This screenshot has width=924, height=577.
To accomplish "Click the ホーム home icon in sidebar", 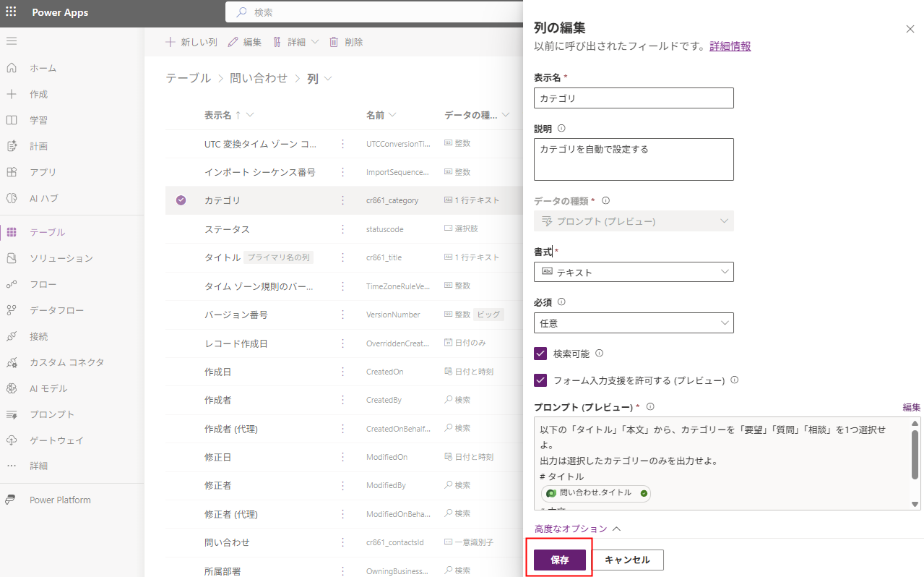I will [12, 68].
